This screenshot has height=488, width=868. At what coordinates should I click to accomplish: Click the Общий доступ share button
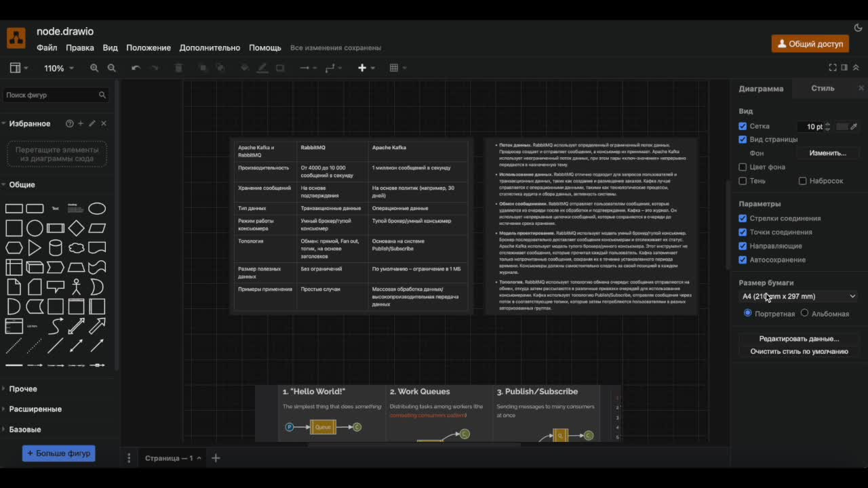pyautogui.click(x=810, y=43)
